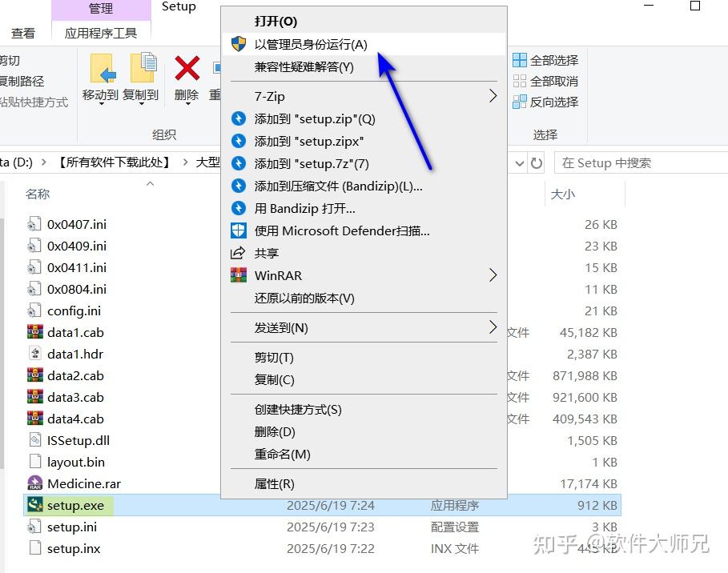Click the 共享 share icon
The image size is (728, 573).
coord(238,253)
